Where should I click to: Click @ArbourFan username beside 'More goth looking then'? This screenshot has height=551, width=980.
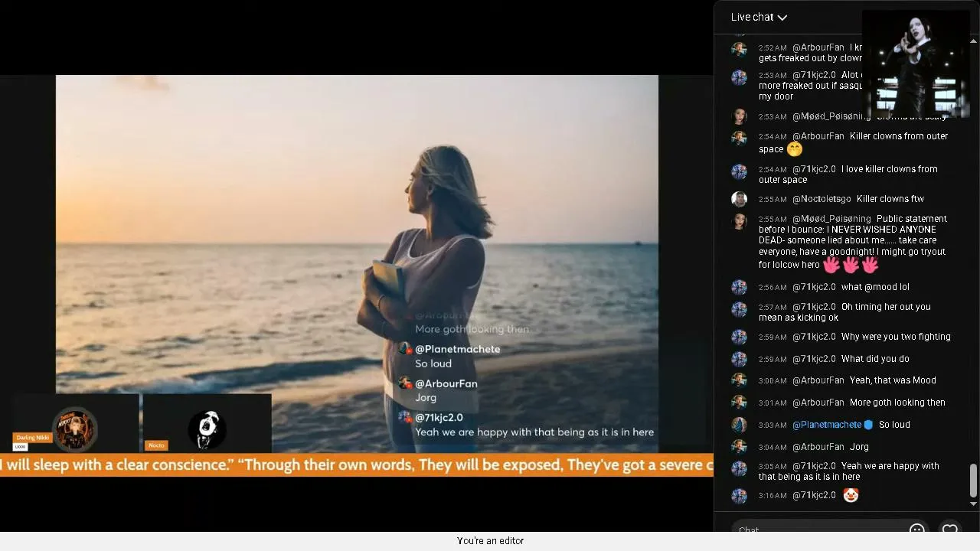coord(818,403)
